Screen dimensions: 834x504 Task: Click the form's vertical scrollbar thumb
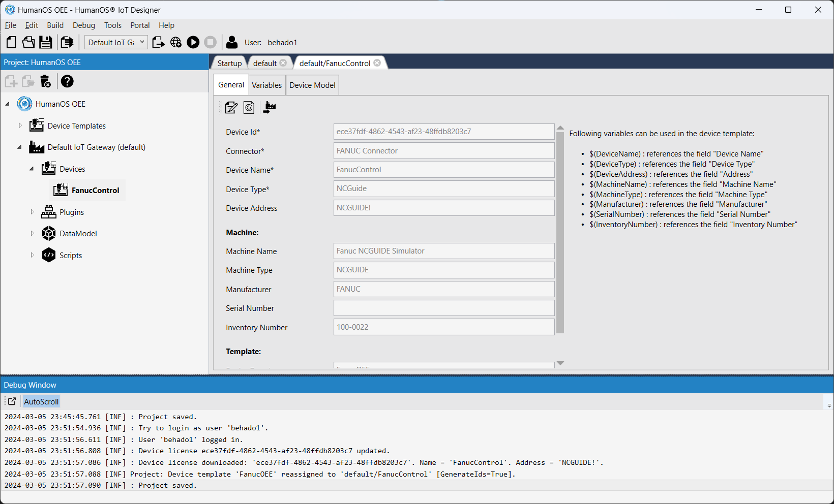(x=560, y=233)
